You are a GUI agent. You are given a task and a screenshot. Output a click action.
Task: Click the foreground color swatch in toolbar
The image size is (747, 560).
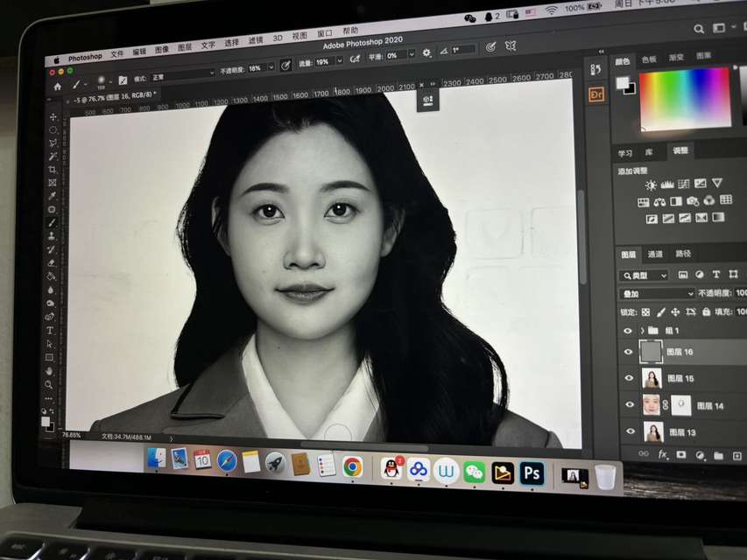(46, 422)
